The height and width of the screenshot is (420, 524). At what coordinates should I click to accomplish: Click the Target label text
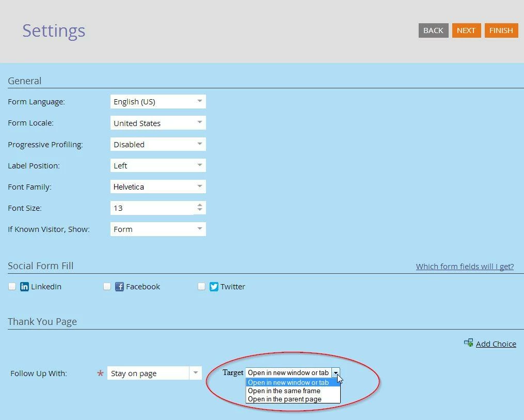[x=233, y=372]
